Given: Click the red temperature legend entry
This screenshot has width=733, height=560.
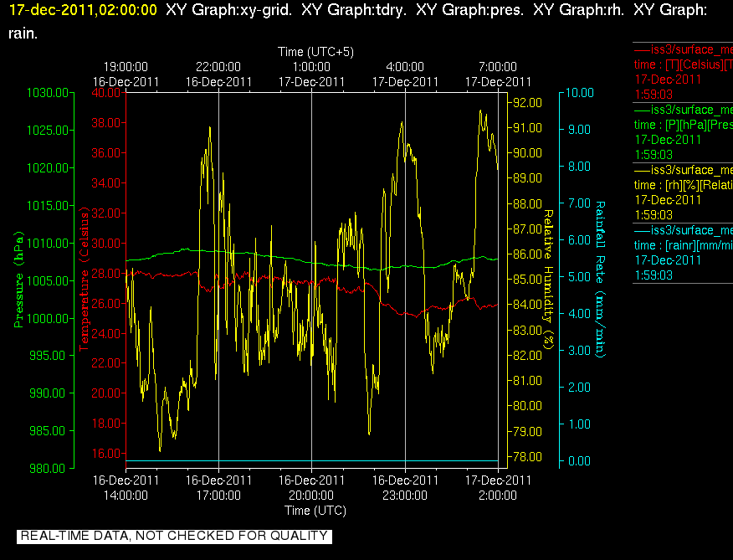Looking at the screenshot, I should 683,72.
